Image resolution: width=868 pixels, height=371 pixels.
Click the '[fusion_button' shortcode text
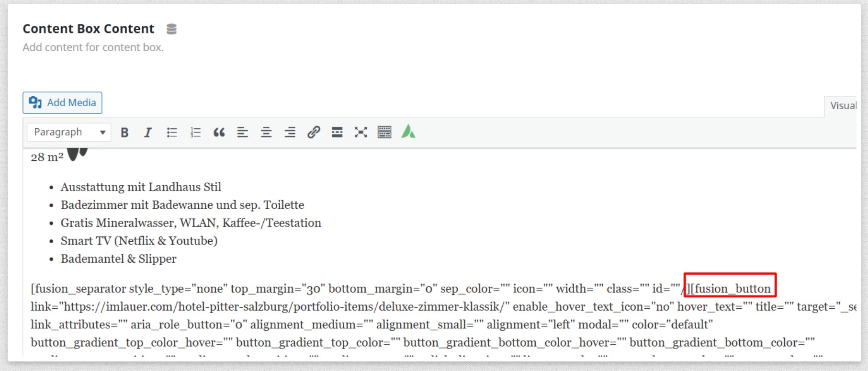pyautogui.click(x=731, y=289)
